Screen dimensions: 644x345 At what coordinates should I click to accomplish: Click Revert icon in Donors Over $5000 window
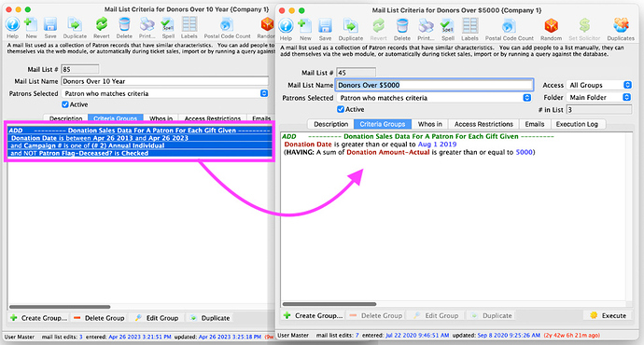point(378,26)
